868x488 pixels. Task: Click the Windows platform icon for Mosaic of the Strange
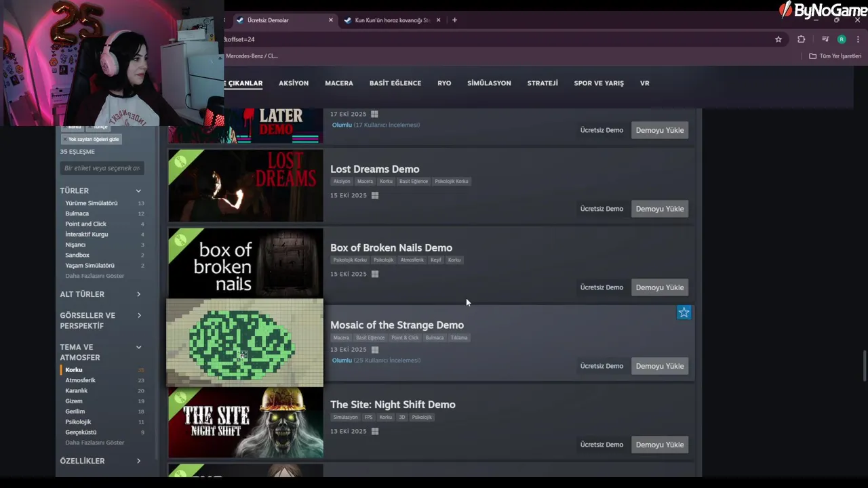pyautogui.click(x=374, y=350)
